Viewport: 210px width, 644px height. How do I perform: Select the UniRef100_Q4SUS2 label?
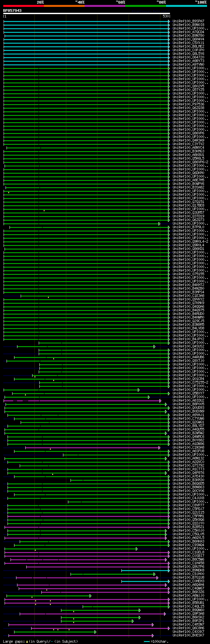point(188,346)
